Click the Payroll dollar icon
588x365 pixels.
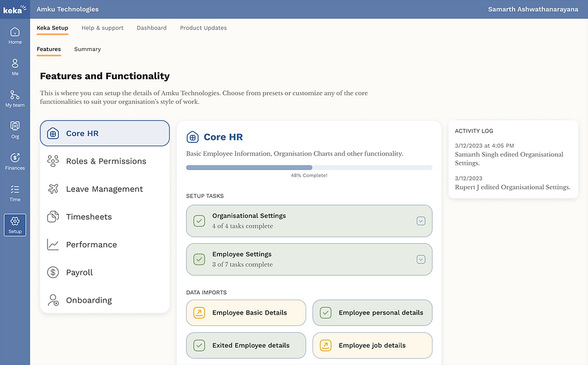coord(53,273)
